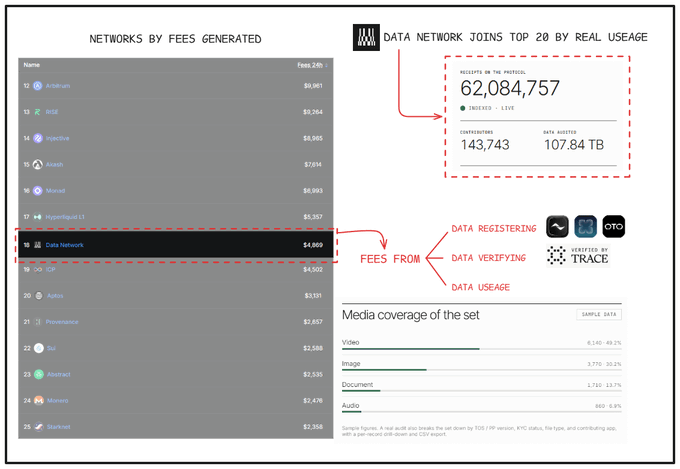
Task: Open the Akash network link
Action: (x=54, y=164)
